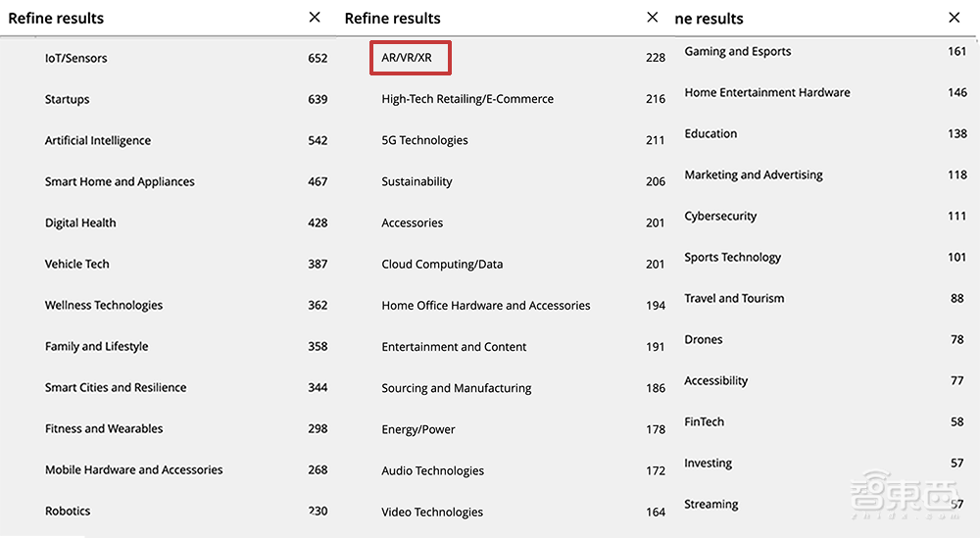Image resolution: width=980 pixels, height=538 pixels.
Task: Filter results by Streaming
Action: tap(711, 504)
